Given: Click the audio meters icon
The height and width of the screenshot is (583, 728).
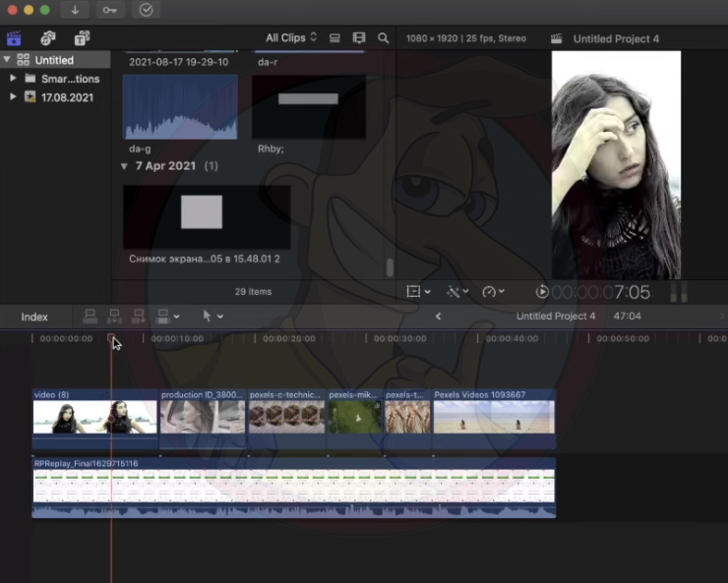Looking at the screenshot, I should [x=679, y=292].
